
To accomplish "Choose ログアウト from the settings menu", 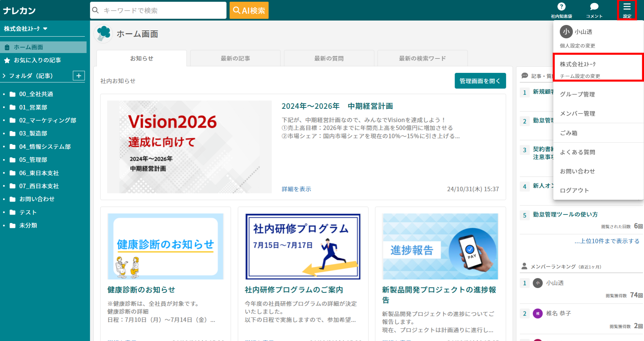I will pos(574,190).
